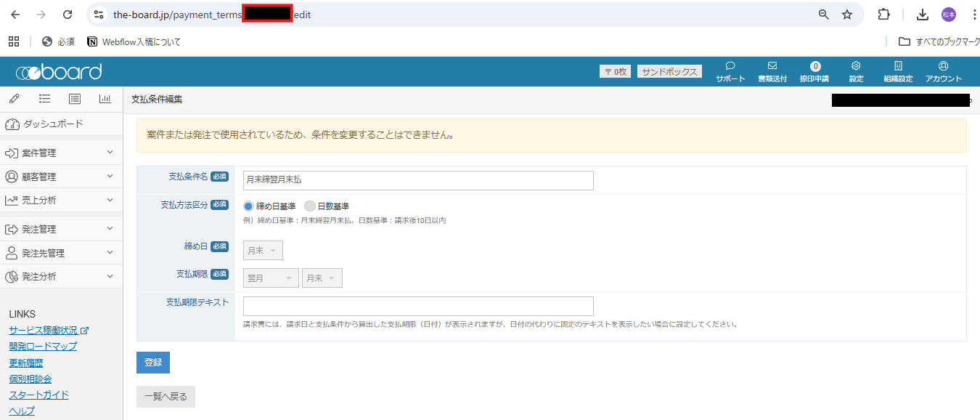Open site information icon in address bar
This screenshot has width=980, height=420.
[x=99, y=15]
